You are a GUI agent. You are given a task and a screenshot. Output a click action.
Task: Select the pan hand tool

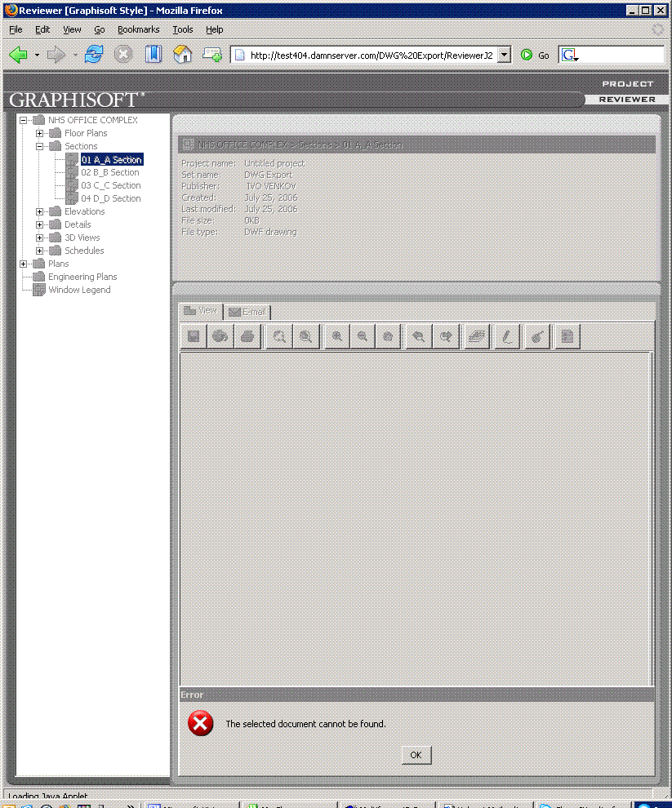point(388,336)
